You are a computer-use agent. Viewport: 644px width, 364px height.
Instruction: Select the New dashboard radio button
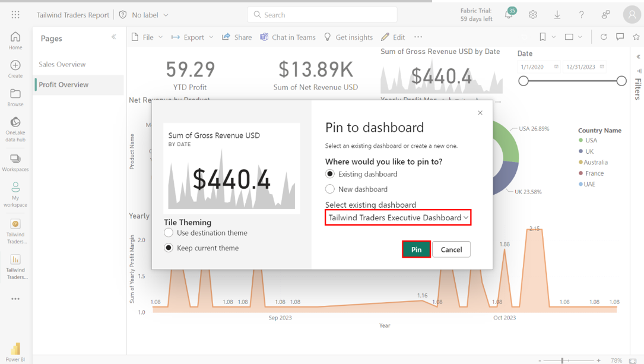point(330,189)
